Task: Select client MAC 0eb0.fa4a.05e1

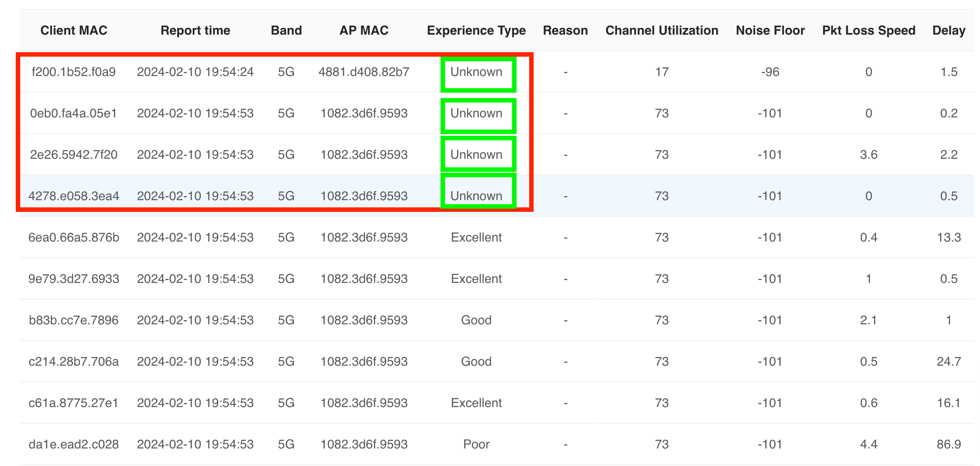Action: pyautogui.click(x=74, y=113)
